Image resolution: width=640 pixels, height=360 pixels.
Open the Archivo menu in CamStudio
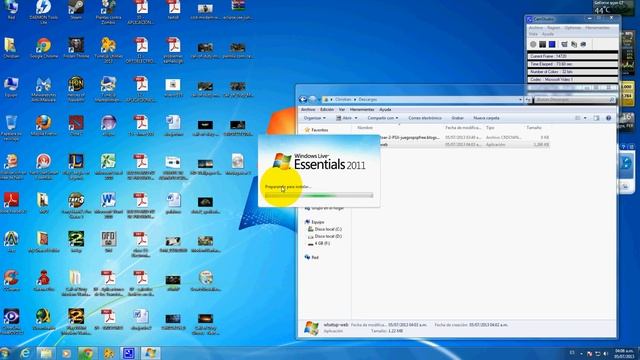click(536, 28)
